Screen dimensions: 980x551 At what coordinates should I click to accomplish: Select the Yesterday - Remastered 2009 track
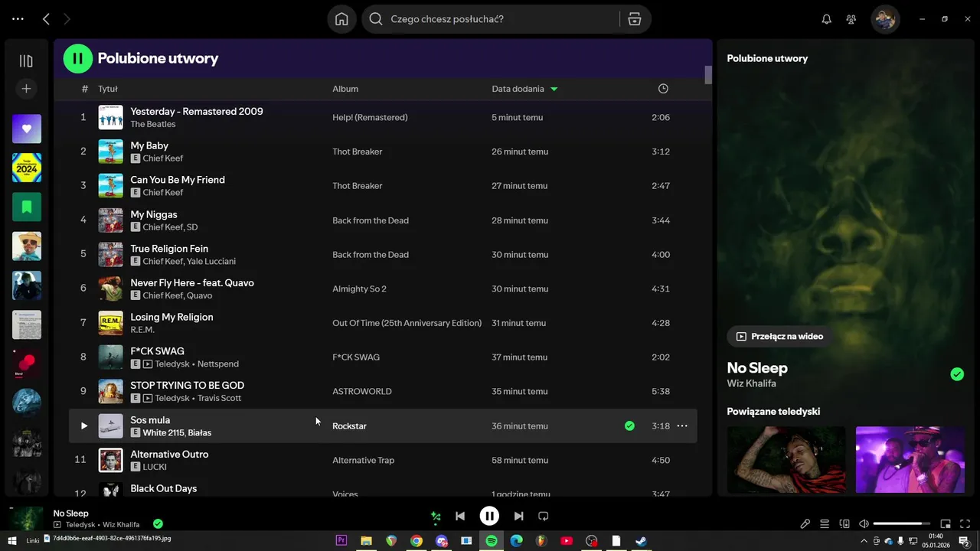click(x=197, y=112)
